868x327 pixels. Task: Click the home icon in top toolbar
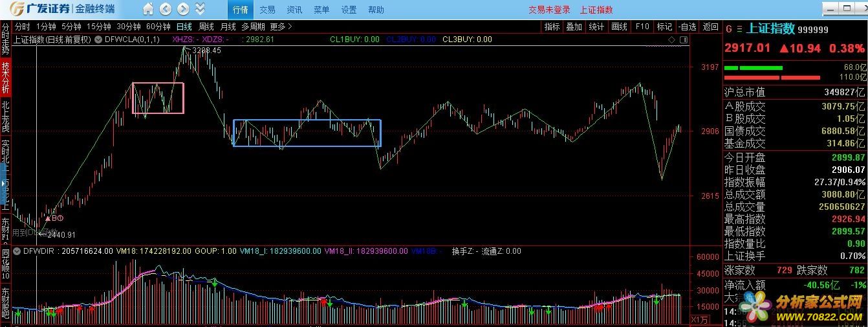(x=148, y=9)
